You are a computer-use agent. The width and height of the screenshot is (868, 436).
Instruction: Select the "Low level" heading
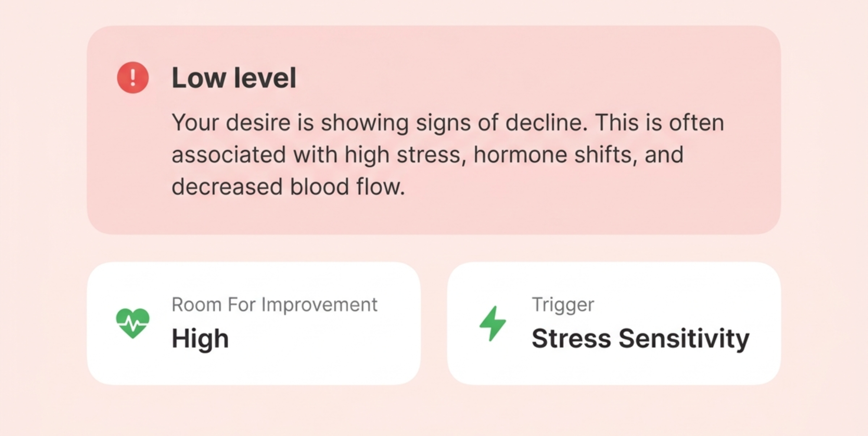click(x=234, y=78)
